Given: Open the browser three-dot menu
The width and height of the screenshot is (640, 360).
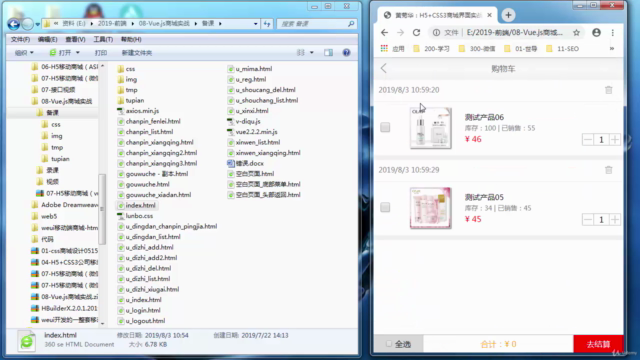Looking at the screenshot, I should click(613, 33).
